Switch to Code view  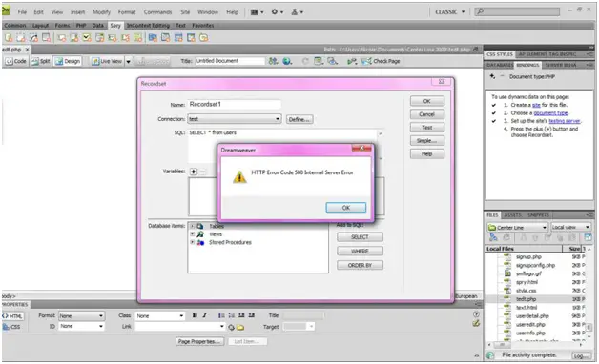point(15,61)
